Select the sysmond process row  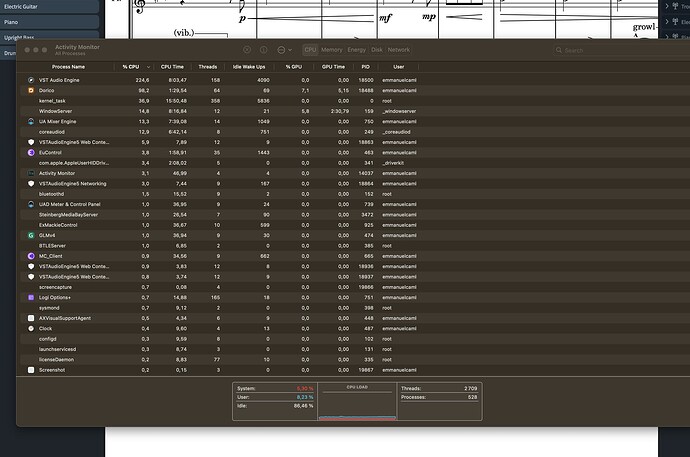(x=353, y=308)
